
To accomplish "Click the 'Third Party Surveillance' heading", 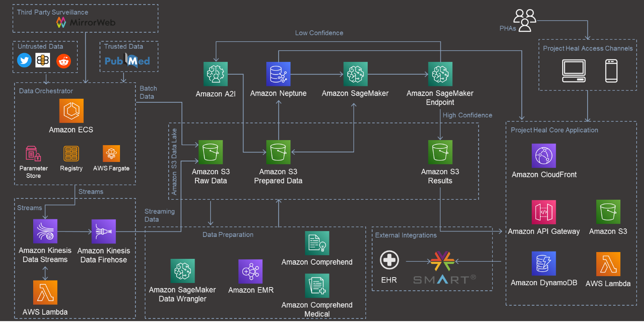I will click(53, 12).
